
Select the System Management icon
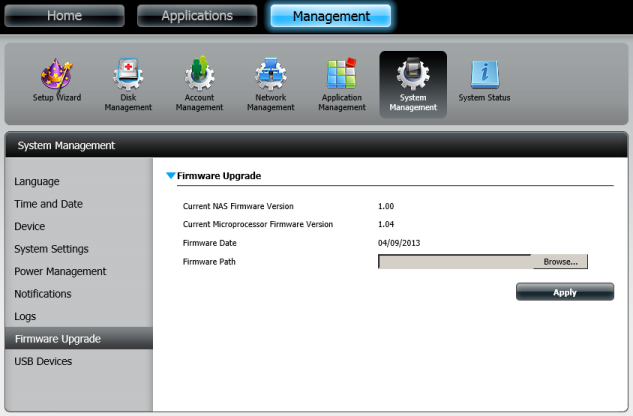(413, 84)
